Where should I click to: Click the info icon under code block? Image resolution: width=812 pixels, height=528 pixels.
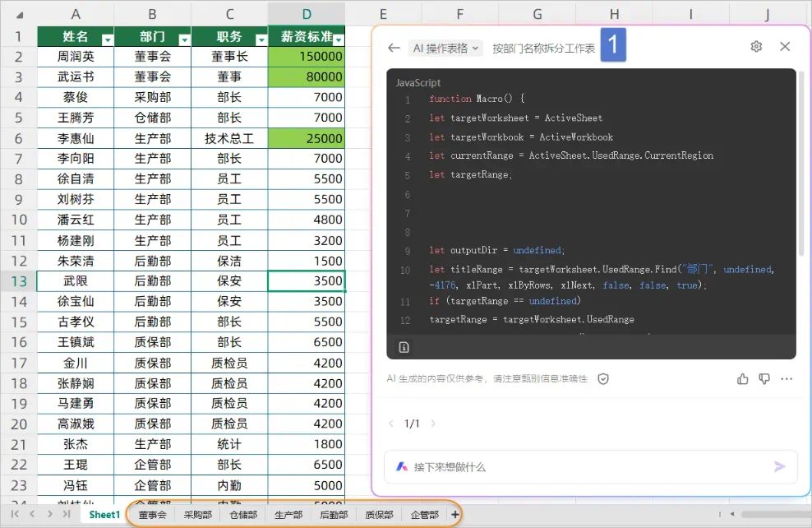tap(404, 347)
